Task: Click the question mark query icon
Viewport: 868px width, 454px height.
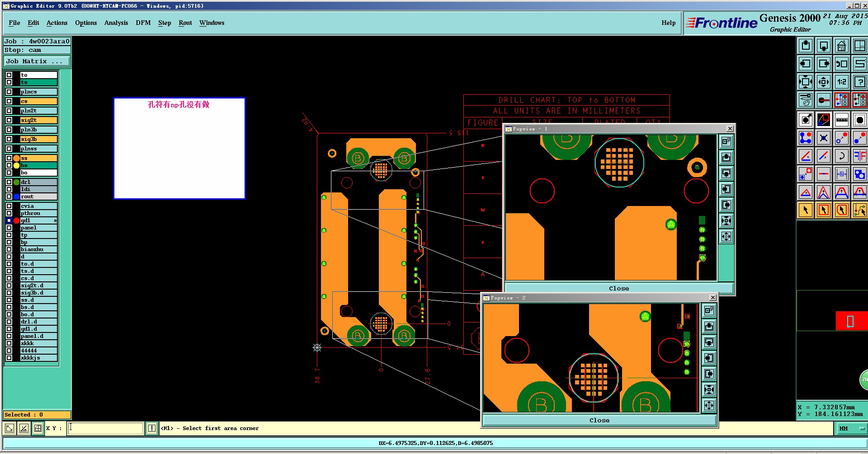Action: point(859,82)
